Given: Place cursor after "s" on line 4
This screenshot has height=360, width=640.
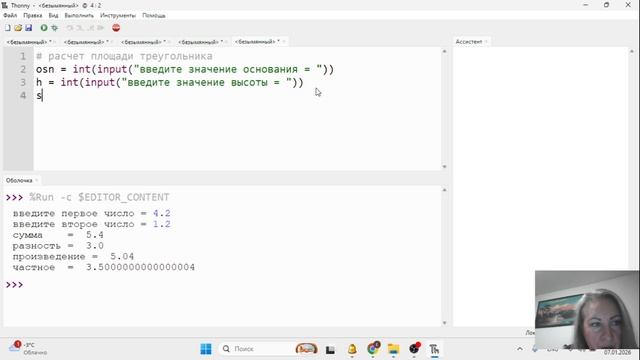Looking at the screenshot, I should pyautogui.click(x=42, y=96).
